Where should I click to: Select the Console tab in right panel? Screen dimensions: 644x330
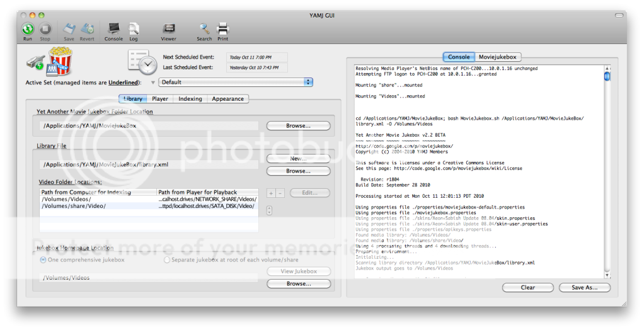(459, 57)
